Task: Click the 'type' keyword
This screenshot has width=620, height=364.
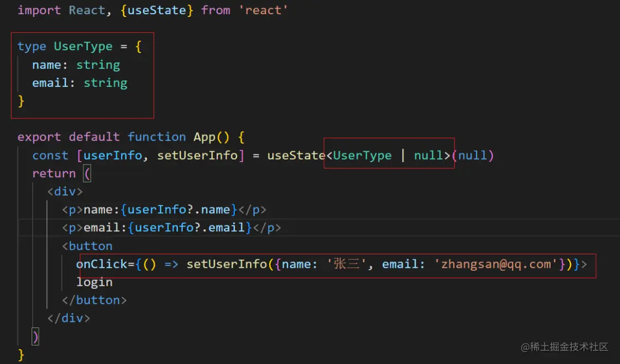Action: point(32,46)
